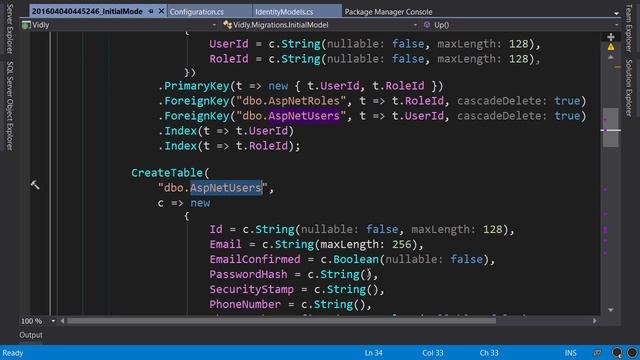Viewport: 640px width, 360px height.
Task: Click the horizontal scrollbar right arrow
Action: point(595,321)
